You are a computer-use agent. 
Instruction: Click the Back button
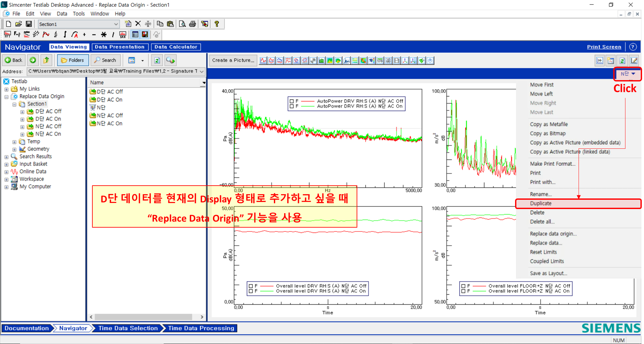[x=13, y=60]
